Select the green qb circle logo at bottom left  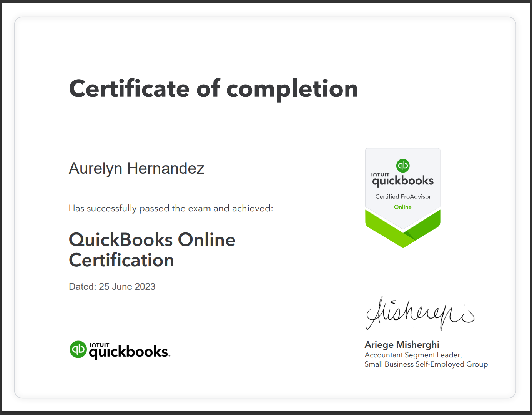(x=78, y=350)
